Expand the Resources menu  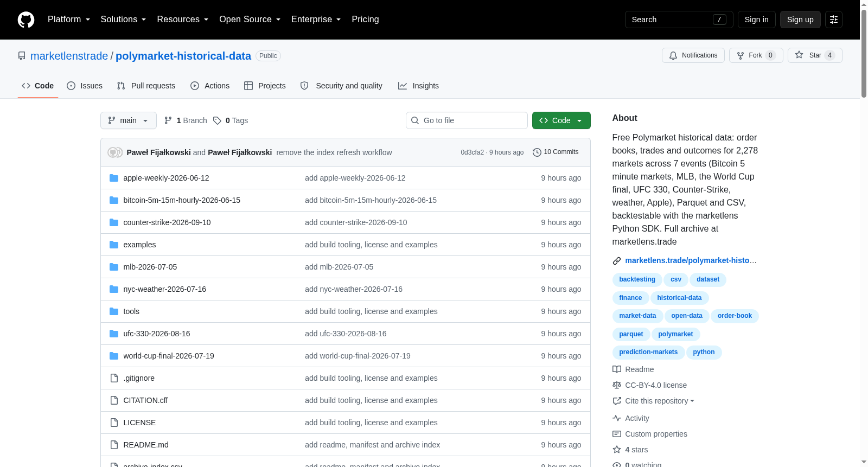(183, 20)
